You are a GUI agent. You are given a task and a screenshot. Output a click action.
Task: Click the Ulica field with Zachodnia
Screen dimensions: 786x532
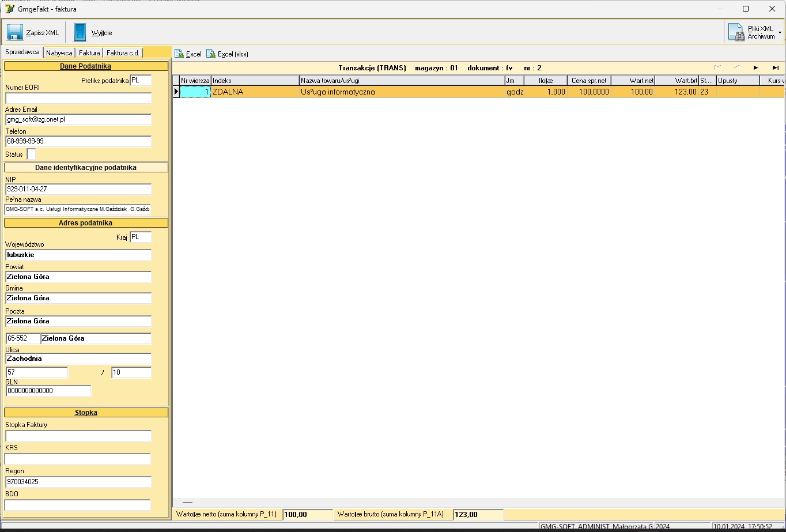coord(78,359)
